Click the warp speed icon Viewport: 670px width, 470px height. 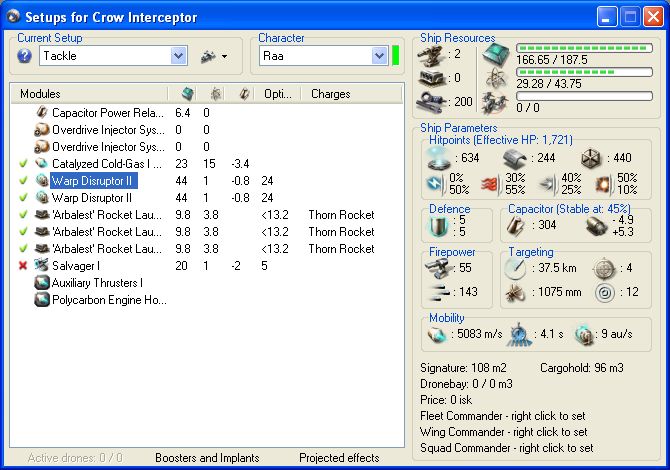click(584, 335)
